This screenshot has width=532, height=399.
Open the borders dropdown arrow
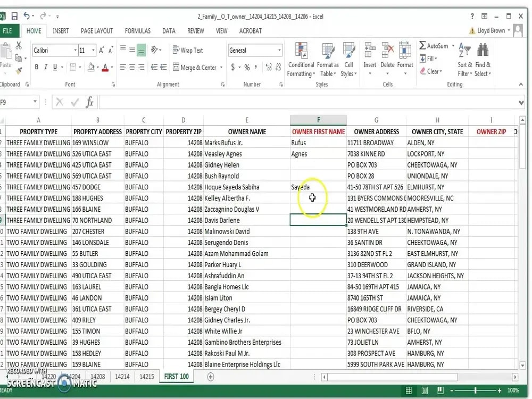pyautogui.click(x=80, y=67)
